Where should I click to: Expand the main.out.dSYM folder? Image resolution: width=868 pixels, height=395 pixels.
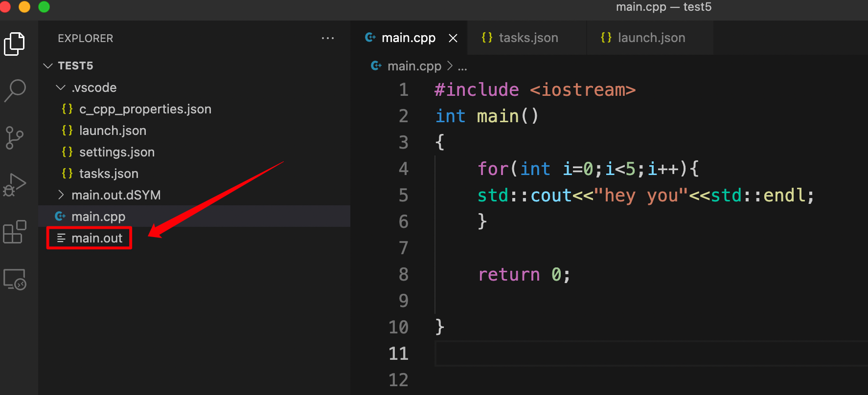coord(61,195)
